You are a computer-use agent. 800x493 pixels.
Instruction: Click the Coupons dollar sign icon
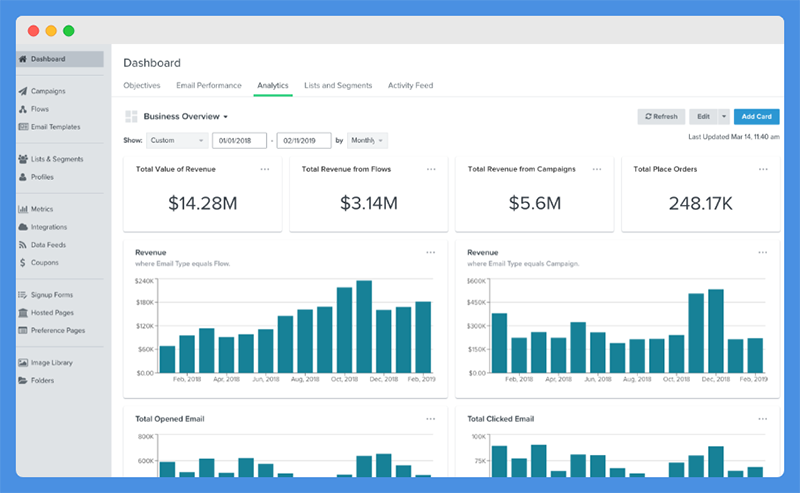pos(23,263)
